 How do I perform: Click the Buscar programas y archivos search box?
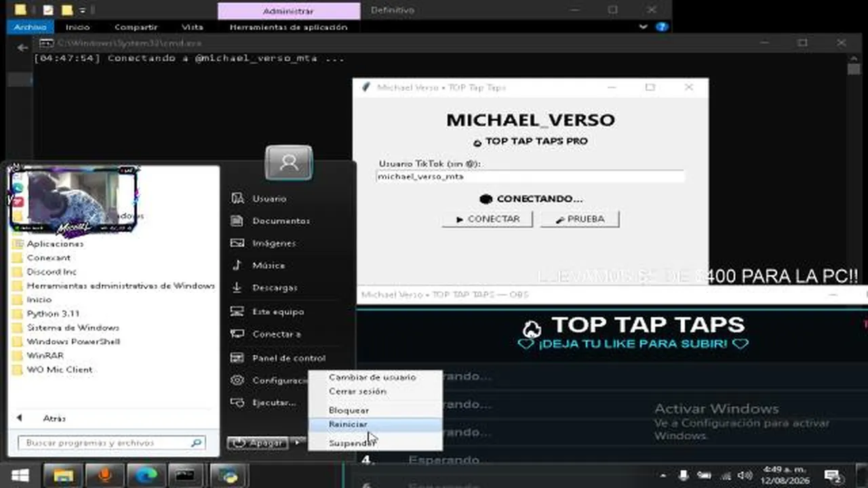111,443
